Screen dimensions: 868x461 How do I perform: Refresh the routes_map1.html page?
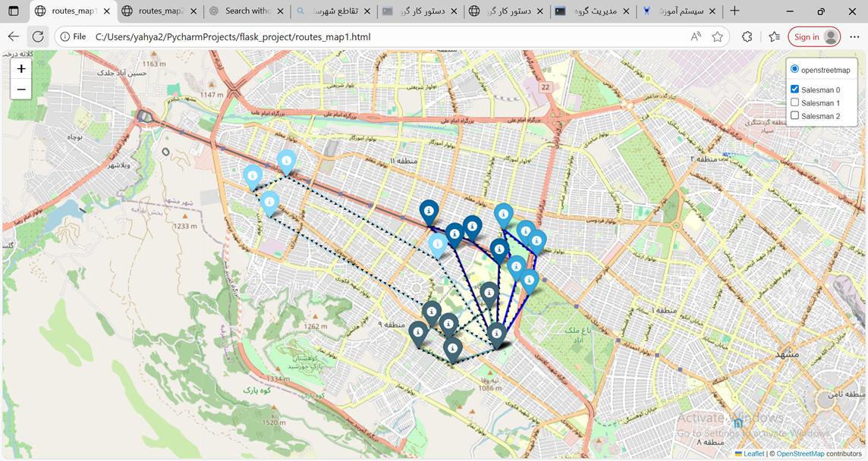[x=38, y=36]
